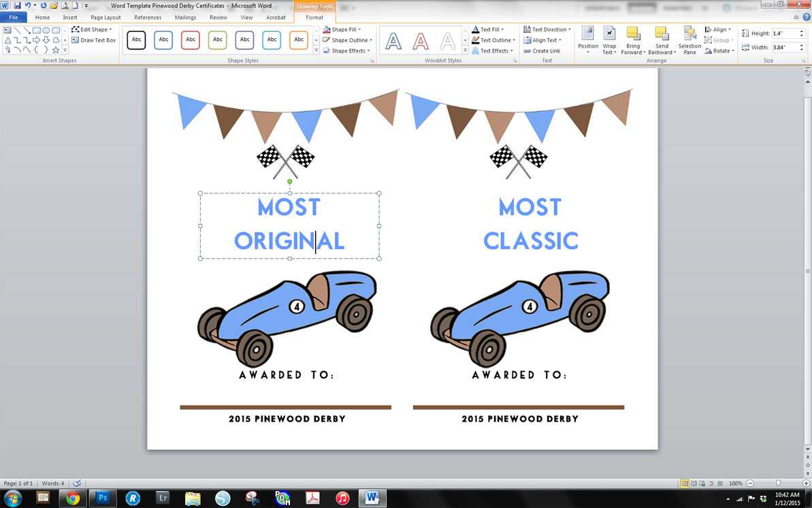Select the red-outlined Abc shape style

(x=191, y=40)
